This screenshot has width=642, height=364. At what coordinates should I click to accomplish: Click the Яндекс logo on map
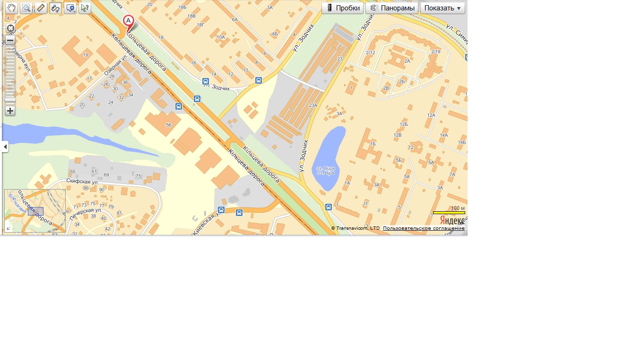point(452,221)
